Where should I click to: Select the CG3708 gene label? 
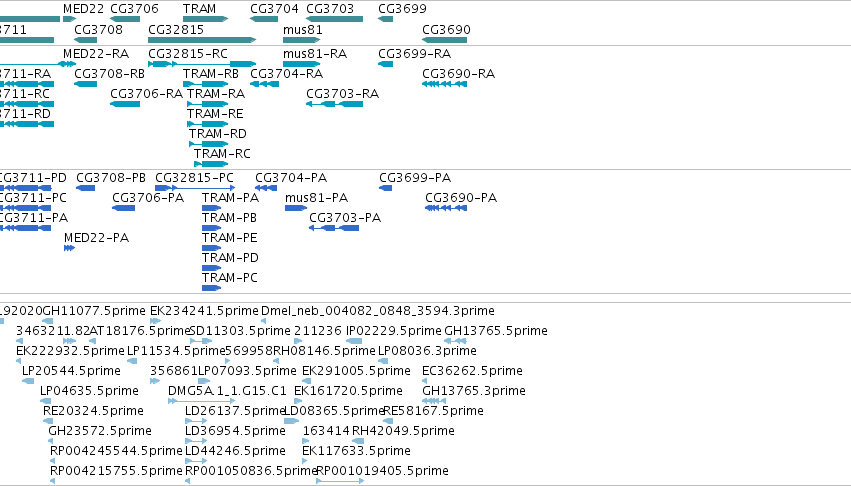tap(98, 29)
